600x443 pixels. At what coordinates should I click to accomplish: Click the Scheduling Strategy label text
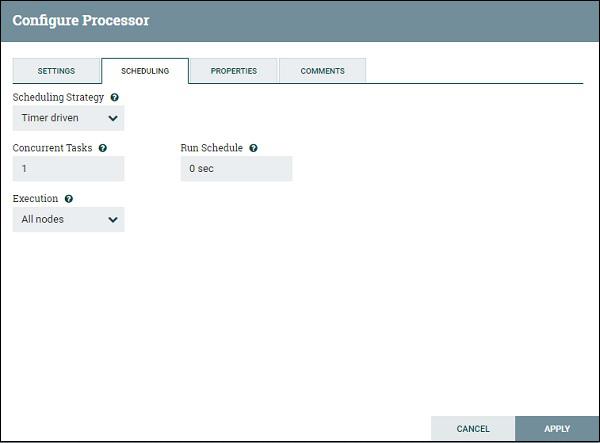pyautogui.click(x=58, y=98)
